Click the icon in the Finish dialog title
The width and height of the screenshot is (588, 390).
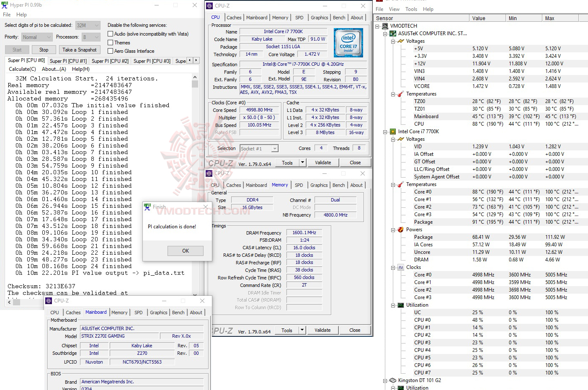tap(147, 207)
